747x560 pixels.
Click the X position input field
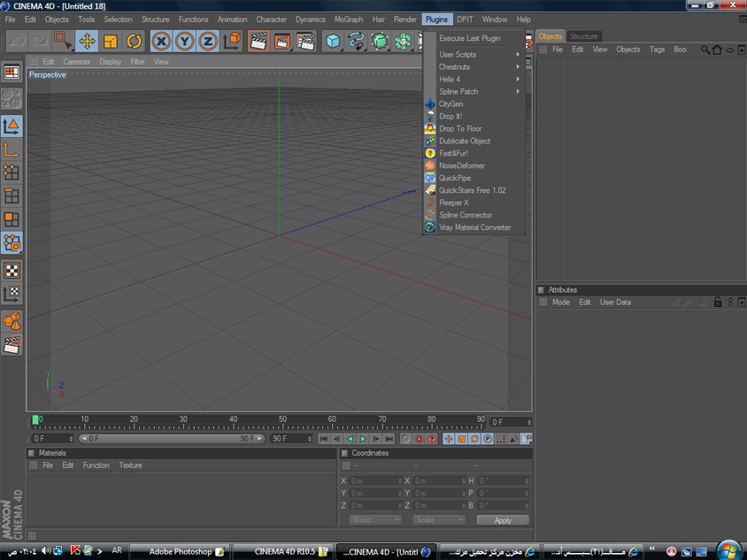click(375, 481)
